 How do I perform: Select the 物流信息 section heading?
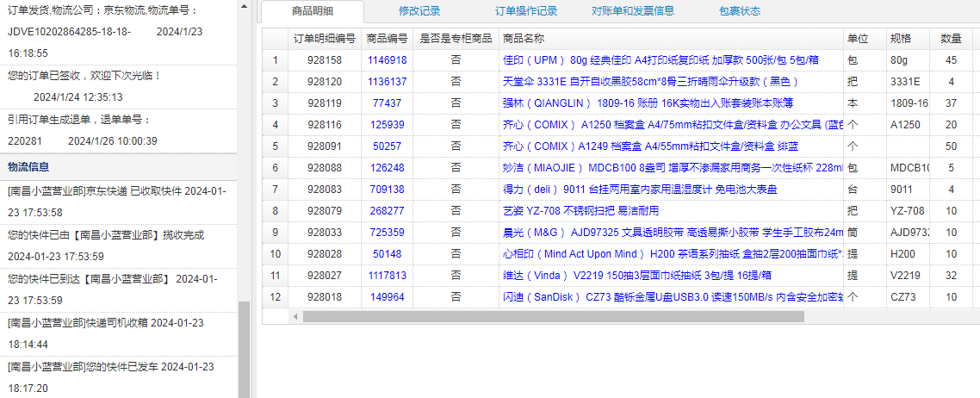coord(28,167)
